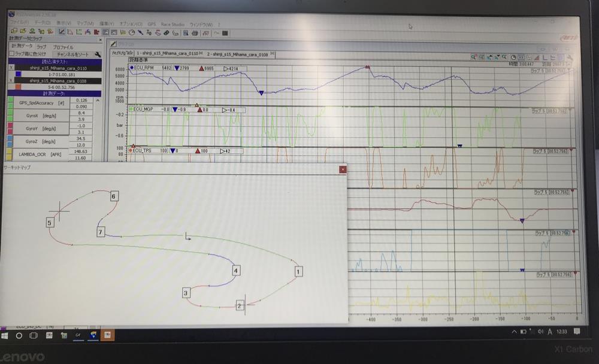This screenshot has height=364, width=599.
Task: Click sector marker 1 on circuit map
Action: coord(298,272)
